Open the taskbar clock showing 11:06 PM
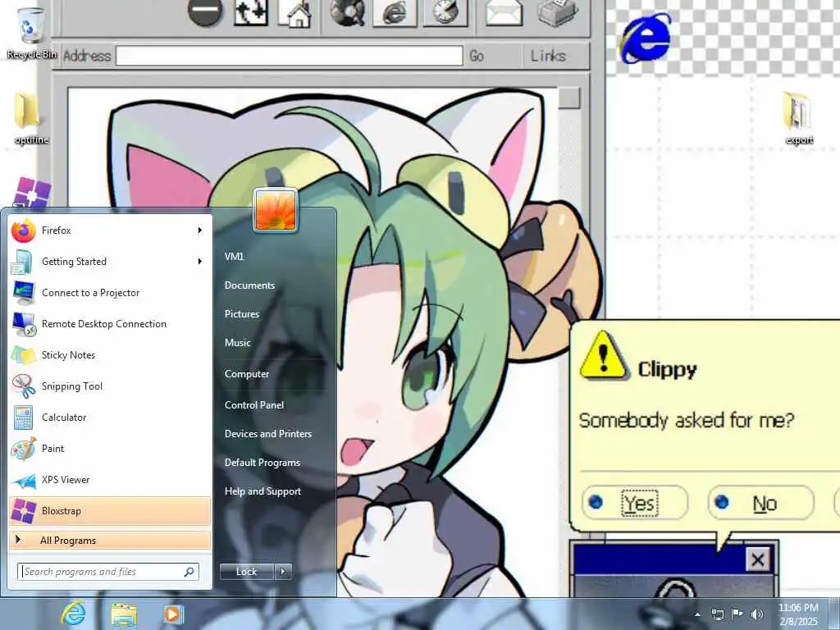 pyautogui.click(x=798, y=614)
